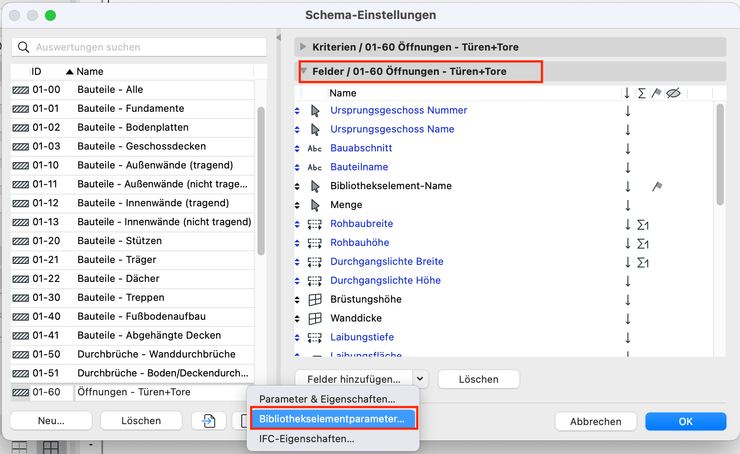This screenshot has height=454, width=740.
Task: Toggle sort arrow for Menge
Action: [628, 205]
